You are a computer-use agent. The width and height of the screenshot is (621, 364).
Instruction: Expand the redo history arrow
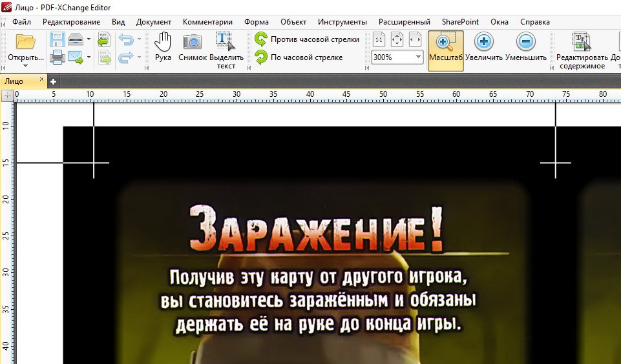pyautogui.click(x=139, y=57)
